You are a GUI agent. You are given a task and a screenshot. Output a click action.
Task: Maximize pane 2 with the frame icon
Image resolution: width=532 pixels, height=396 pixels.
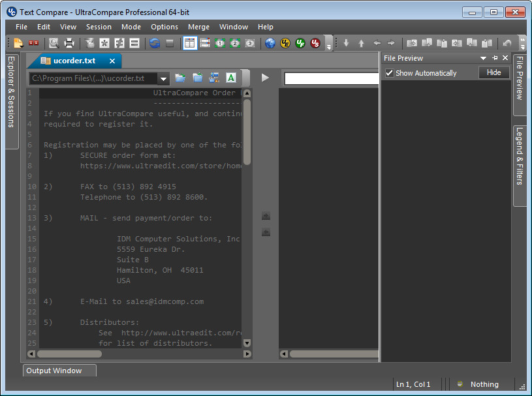tap(235, 43)
